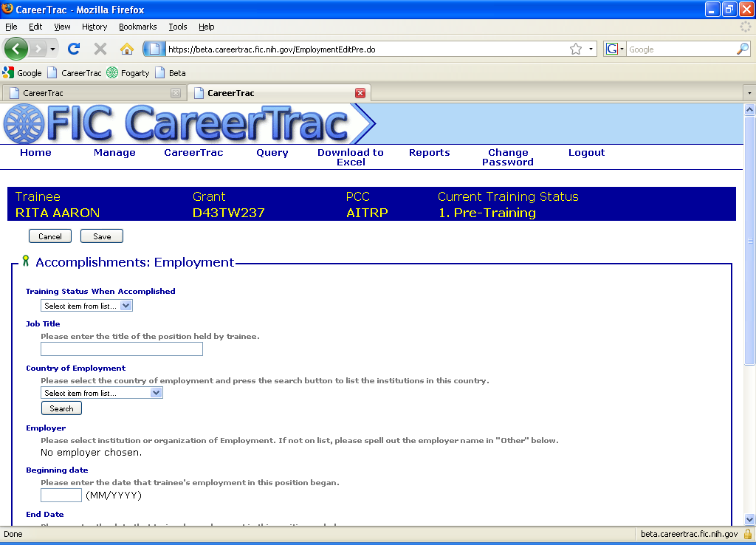Click the Logout link
Screen dimensions: 756x545
click(586, 152)
